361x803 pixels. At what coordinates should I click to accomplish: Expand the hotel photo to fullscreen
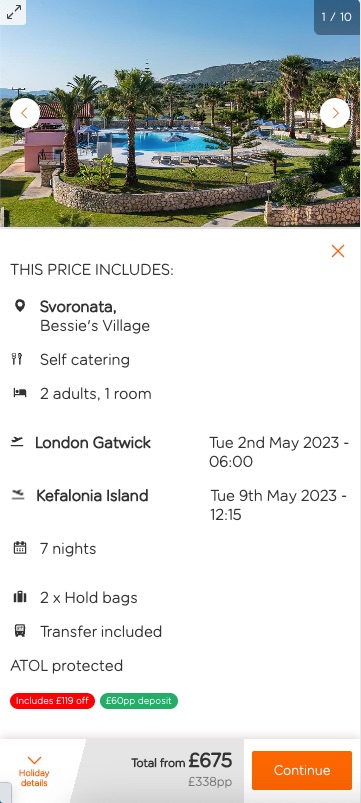coord(13,12)
